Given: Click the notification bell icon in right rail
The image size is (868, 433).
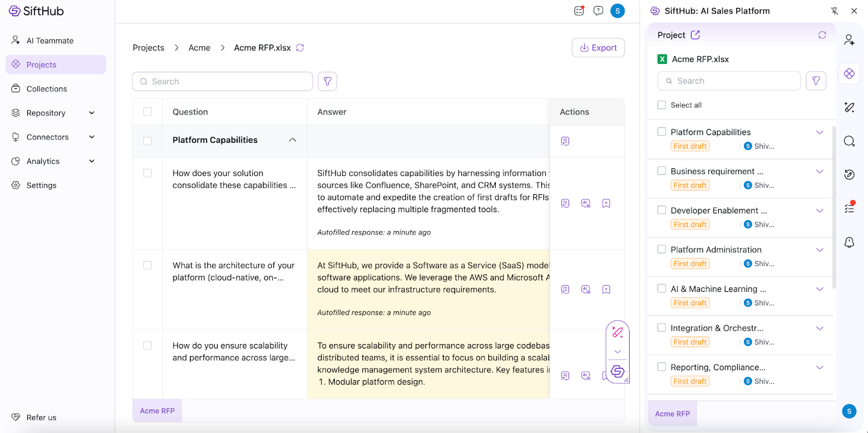Looking at the screenshot, I should [849, 242].
